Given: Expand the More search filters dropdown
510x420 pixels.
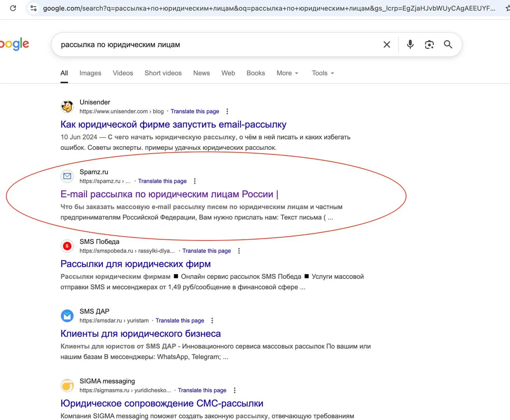Looking at the screenshot, I should (287, 73).
